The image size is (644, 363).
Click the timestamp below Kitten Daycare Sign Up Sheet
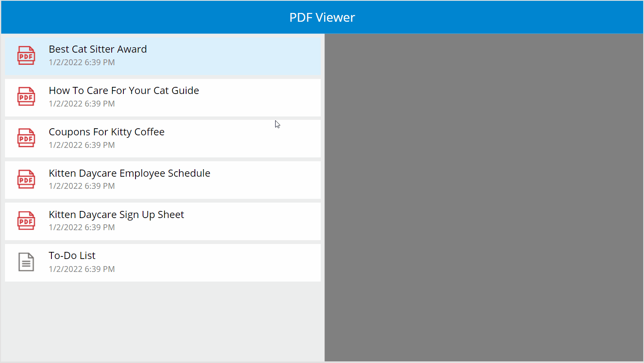[82, 227]
